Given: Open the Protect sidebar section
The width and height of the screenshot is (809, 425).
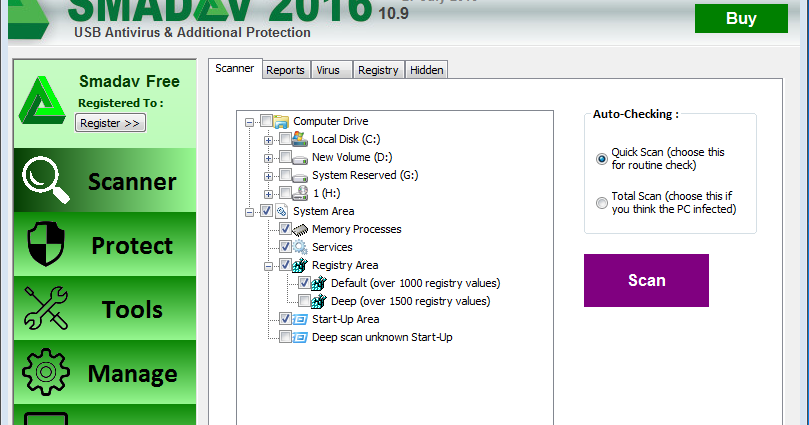Looking at the screenshot, I should pyautogui.click(x=105, y=244).
